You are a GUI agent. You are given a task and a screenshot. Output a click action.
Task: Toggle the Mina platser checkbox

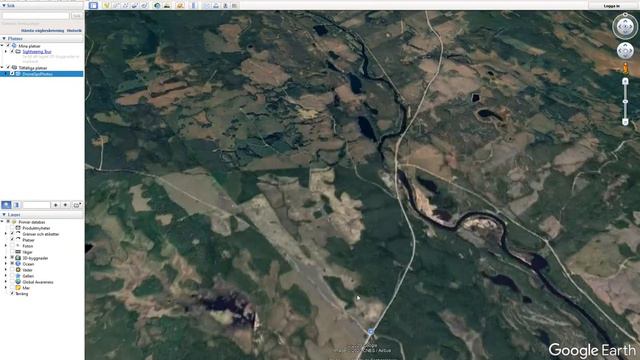pos(8,46)
